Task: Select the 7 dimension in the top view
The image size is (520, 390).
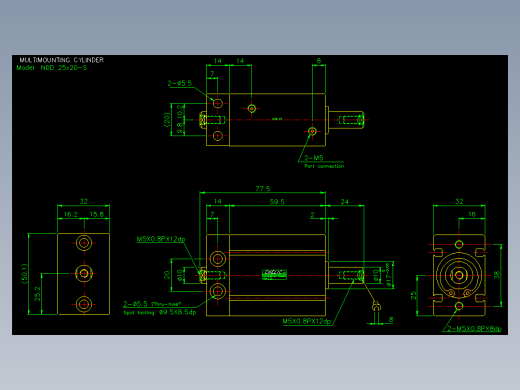Action: click(212, 74)
